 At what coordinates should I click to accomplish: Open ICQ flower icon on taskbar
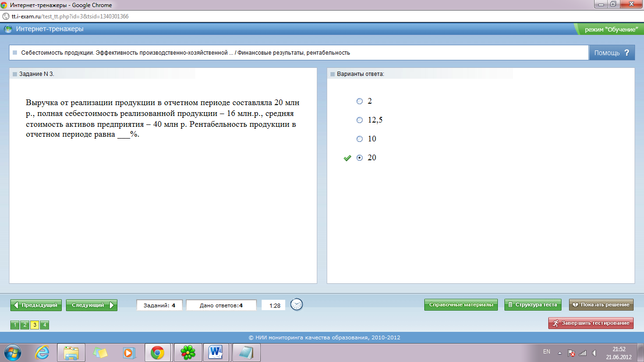pyautogui.click(x=188, y=352)
